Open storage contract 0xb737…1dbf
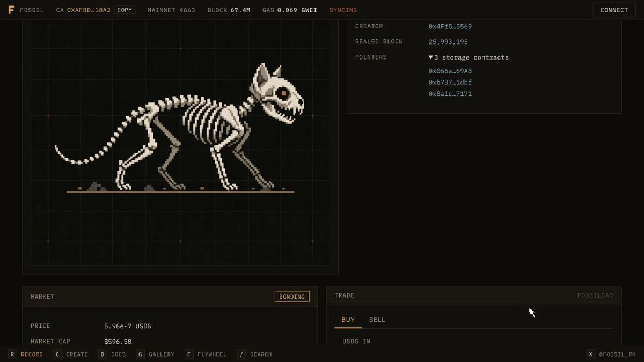The image size is (644, 362). pyautogui.click(x=450, y=83)
